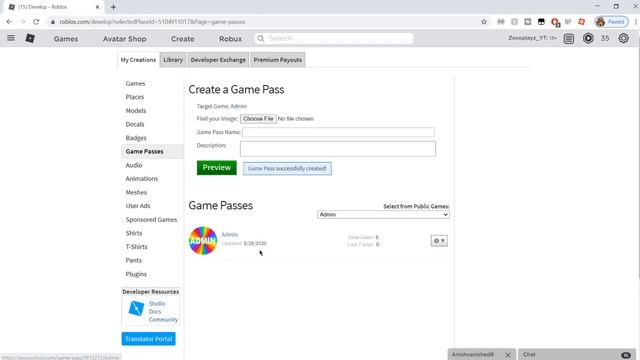Viewport: 640px width, 360px height.
Task: Select Meshes in the sidebar
Action: [136, 192]
